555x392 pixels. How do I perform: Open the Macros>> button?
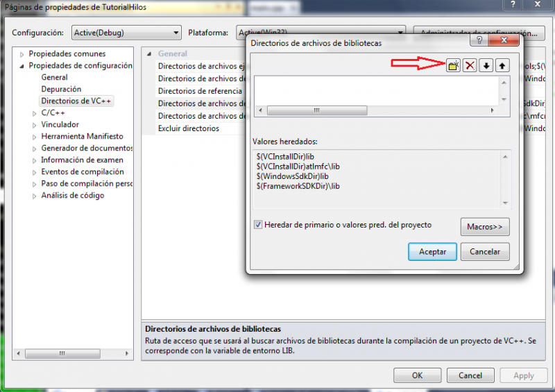[x=485, y=227]
